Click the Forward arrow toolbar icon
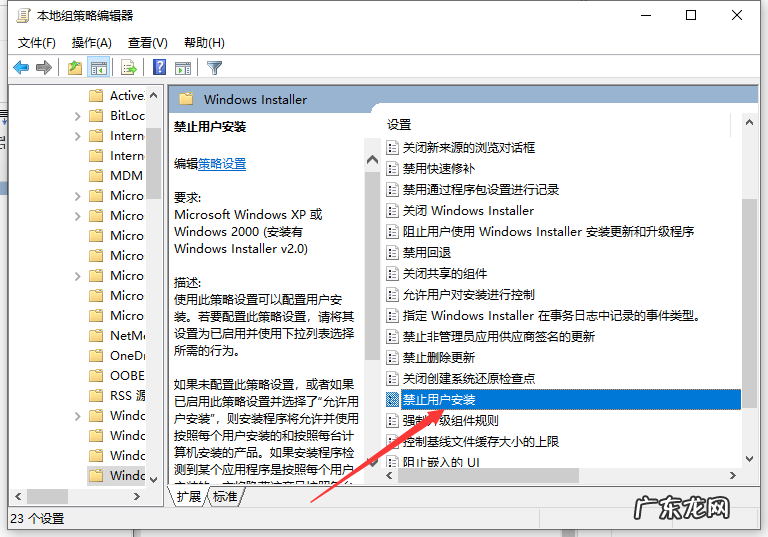Screen dimensions: 768x537 [x=44, y=67]
